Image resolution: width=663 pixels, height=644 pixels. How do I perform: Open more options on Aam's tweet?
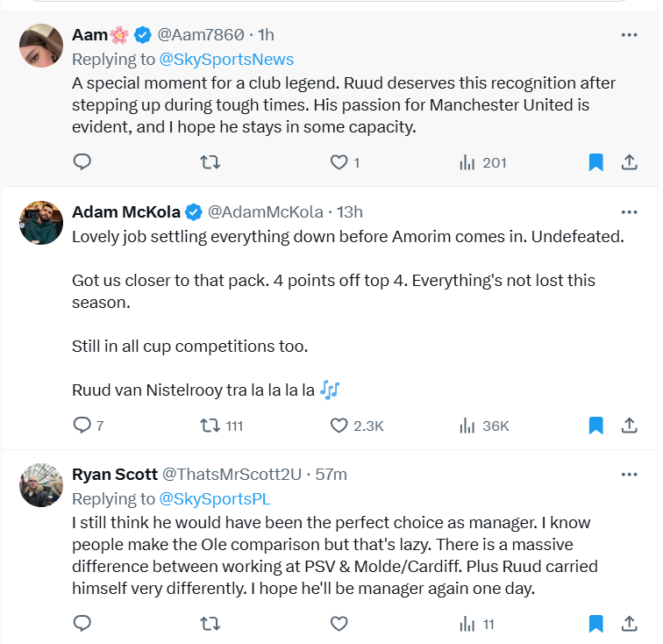tap(629, 35)
